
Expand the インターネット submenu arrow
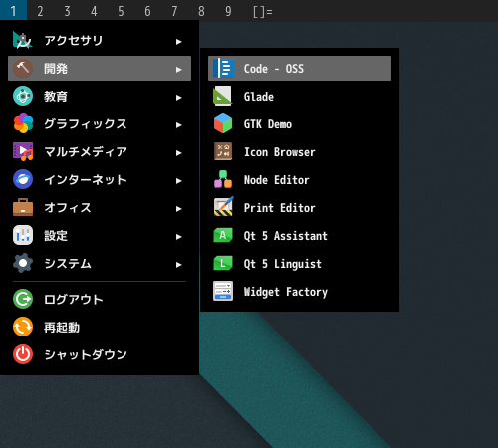click(179, 181)
